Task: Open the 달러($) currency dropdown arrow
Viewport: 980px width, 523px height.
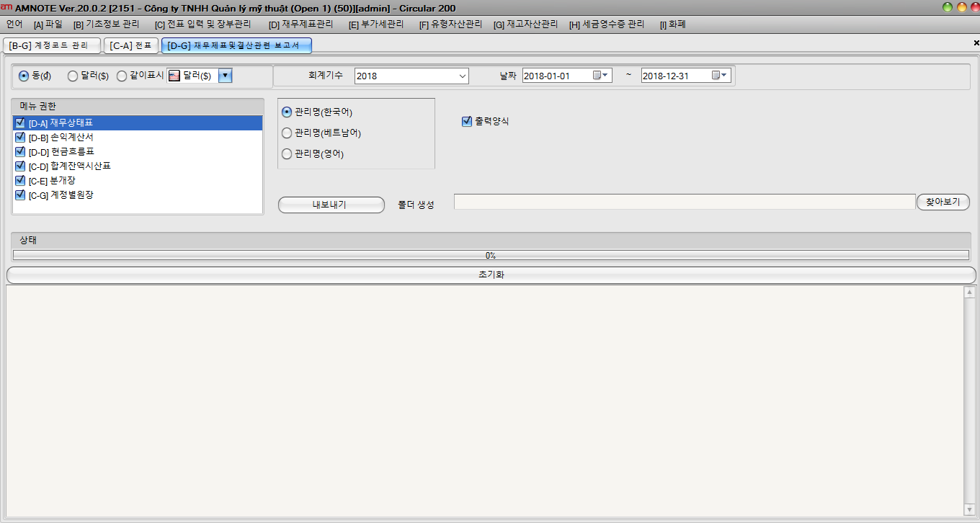Action: pos(225,76)
